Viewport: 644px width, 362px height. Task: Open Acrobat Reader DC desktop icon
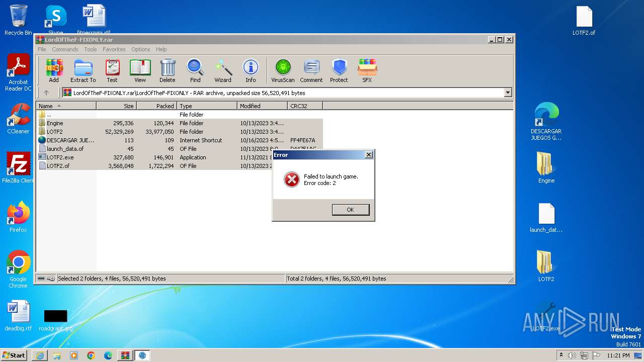pos(18,73)
